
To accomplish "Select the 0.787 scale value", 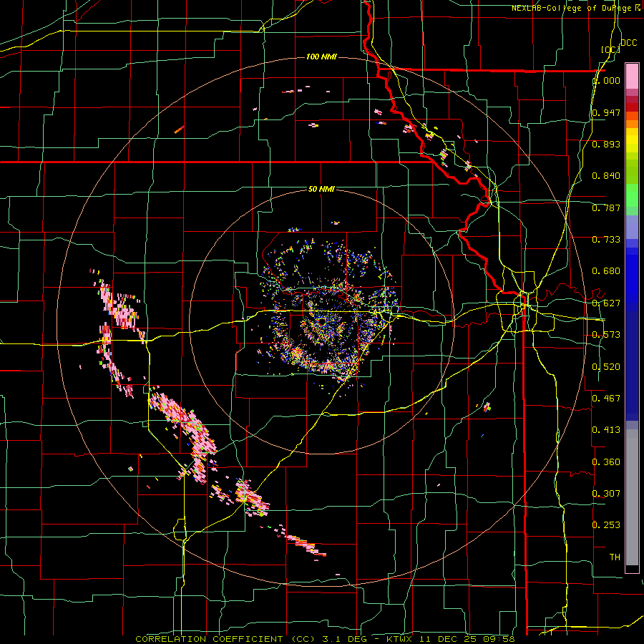I will (606, 208).
